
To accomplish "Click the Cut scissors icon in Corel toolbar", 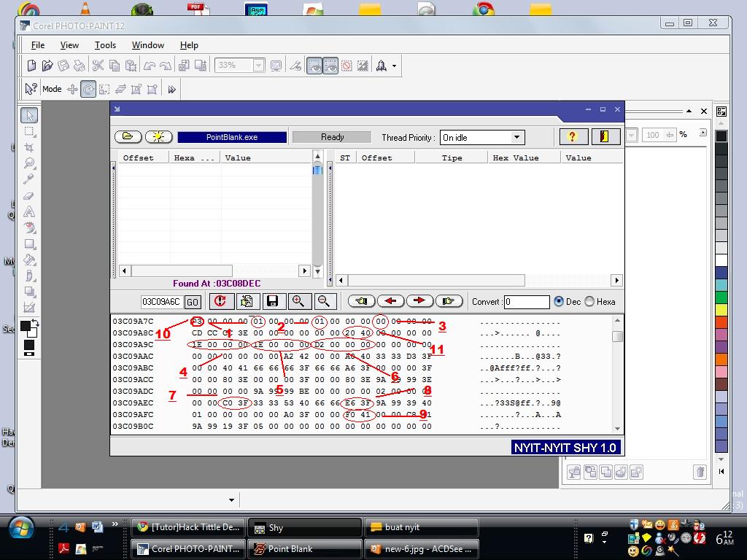I will pos(98,65).
